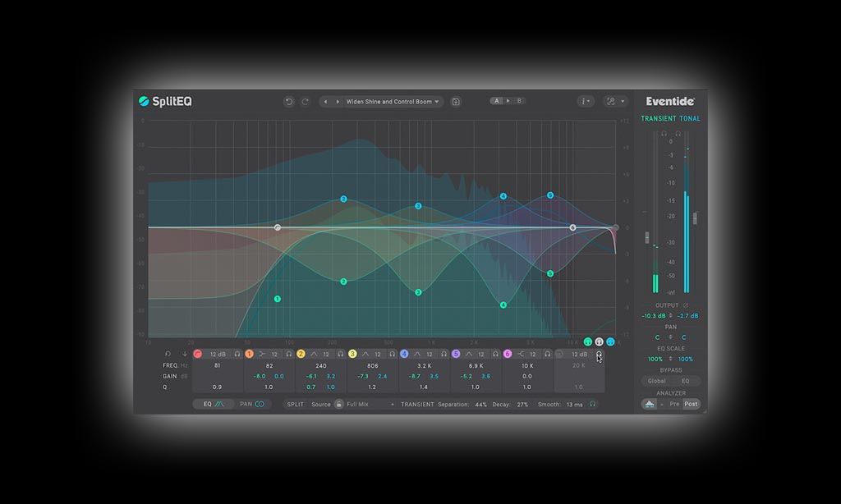Image resolution: width=841 pixels, height=504 pixels.
Task: Click the Tonal output level fader handle
Action: 695,218
